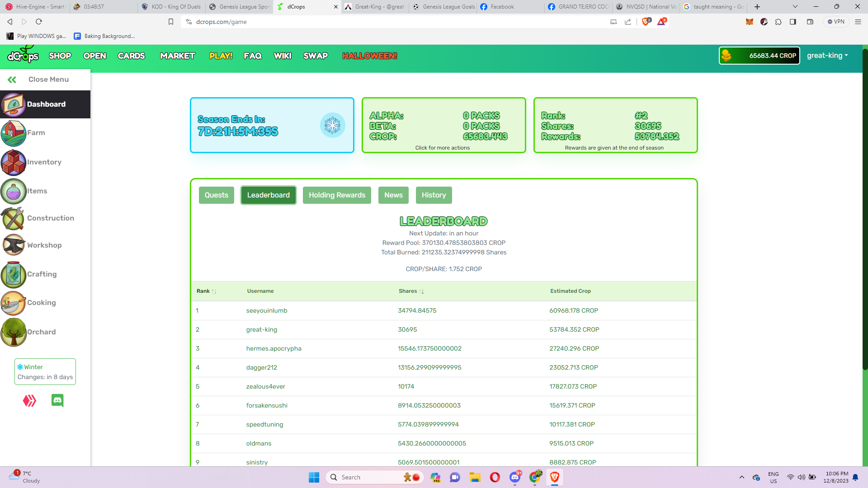Click the CROP coin balance icon
Viewport: 868px width, 488px height.
coord(726,56)
